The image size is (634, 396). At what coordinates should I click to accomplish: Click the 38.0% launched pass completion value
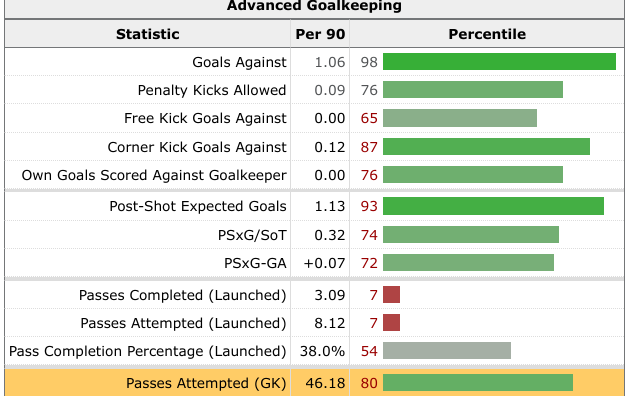click(x=322, y=351)
